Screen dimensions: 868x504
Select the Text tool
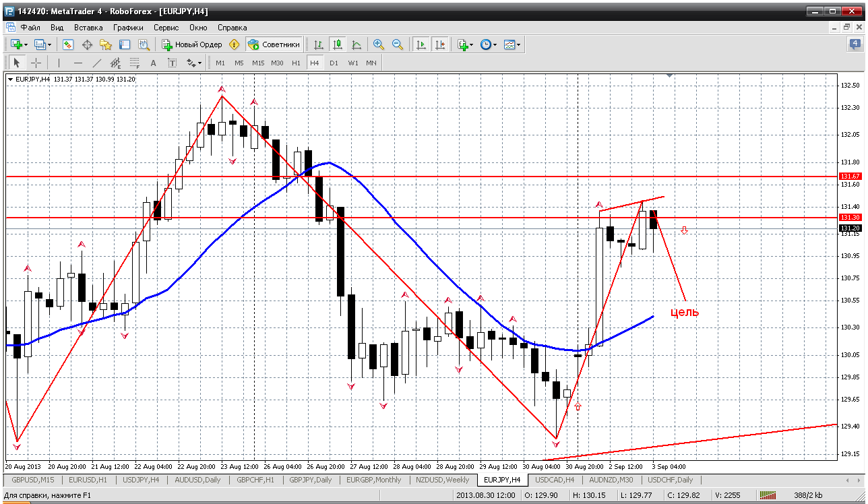(x=153, y=63)
